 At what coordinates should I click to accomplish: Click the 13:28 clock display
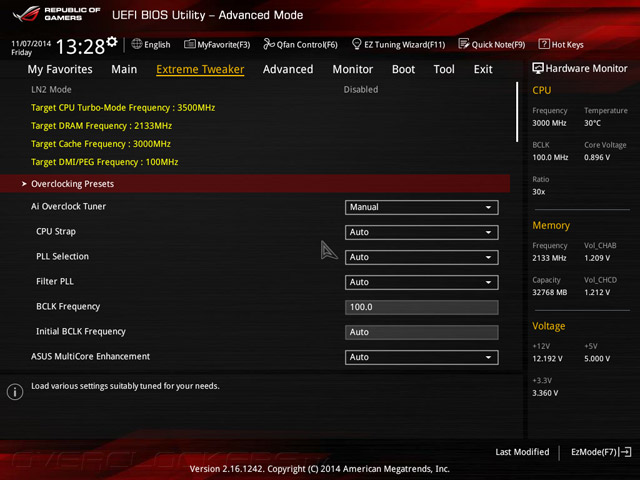click(80, 46)
